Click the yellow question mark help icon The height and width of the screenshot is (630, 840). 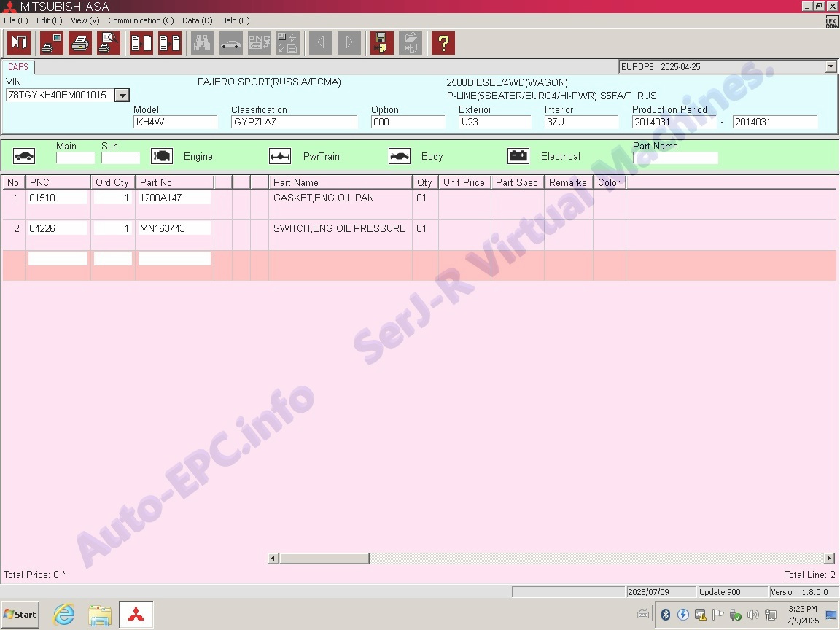click(x=443, y=43)
